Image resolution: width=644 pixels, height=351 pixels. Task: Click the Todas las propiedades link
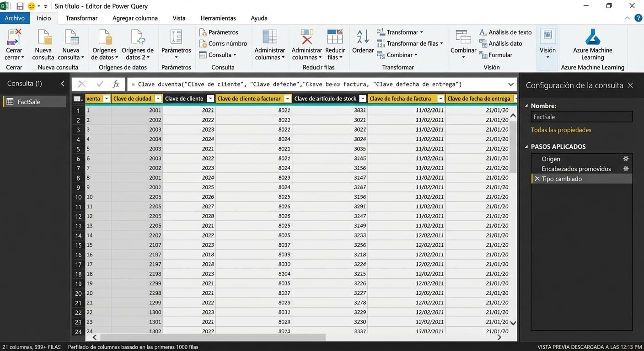pyautogui.click(x=561, y=130)
